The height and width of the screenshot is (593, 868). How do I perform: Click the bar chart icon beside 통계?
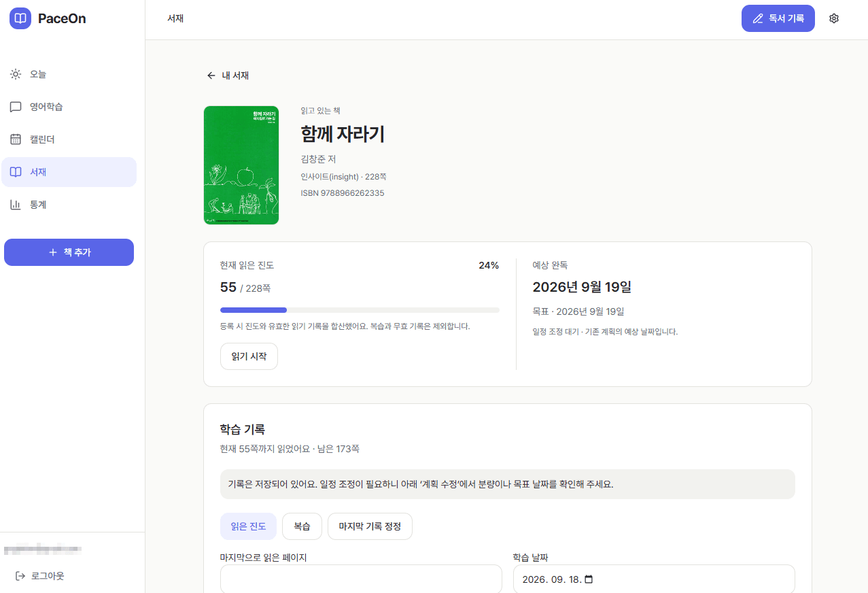pyautogui.click(x=16, y=205)
